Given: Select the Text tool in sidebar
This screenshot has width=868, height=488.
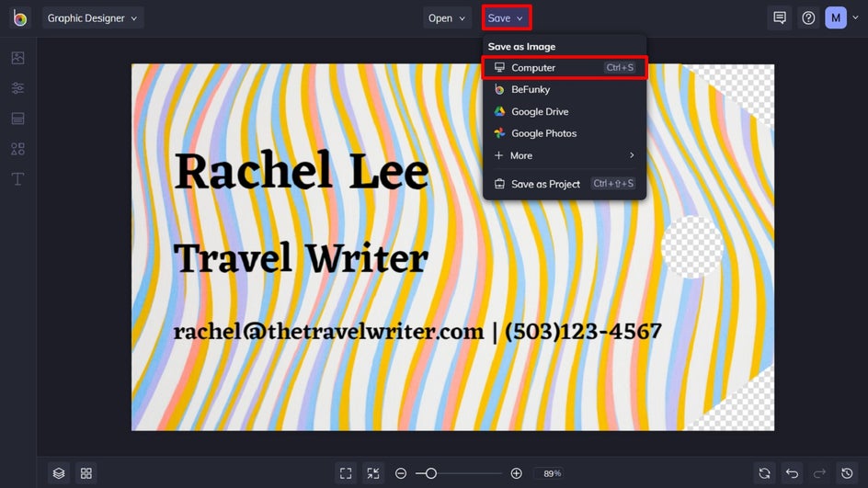Looking at the screenshot, I should [x=17, y=179].
